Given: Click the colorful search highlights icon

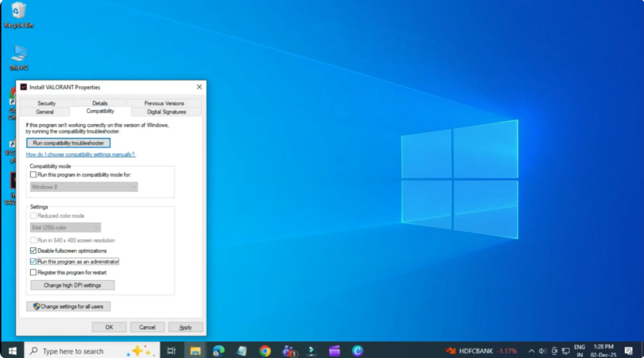Looking at the screenshot, I should [x=139, y=350].
